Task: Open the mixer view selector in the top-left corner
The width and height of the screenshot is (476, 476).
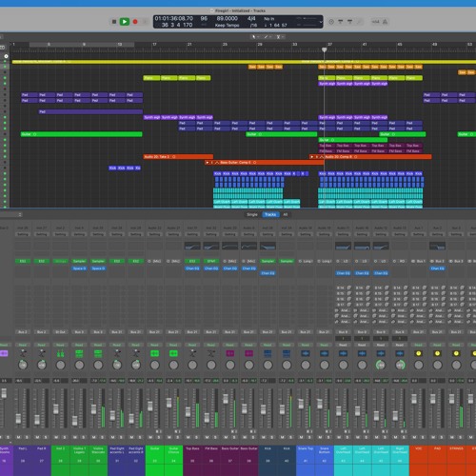Action: [x=11, y=215]
